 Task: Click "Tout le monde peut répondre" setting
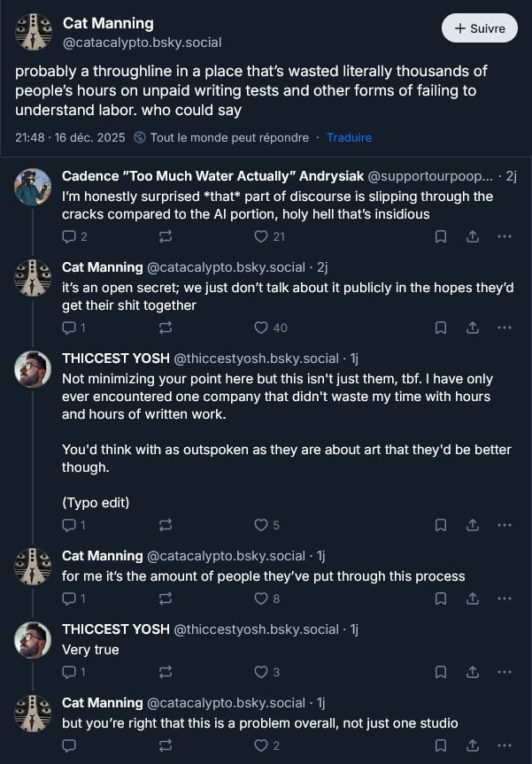tap(221, 137)
